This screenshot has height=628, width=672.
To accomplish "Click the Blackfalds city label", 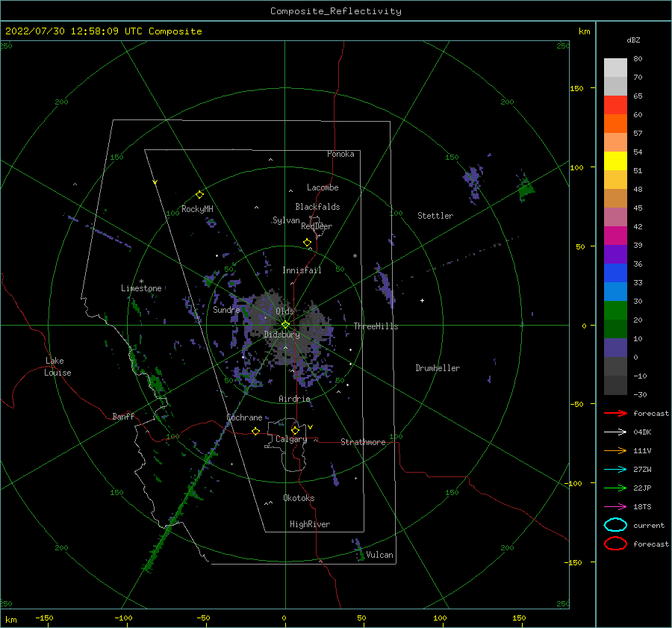I will click(317, 207).
